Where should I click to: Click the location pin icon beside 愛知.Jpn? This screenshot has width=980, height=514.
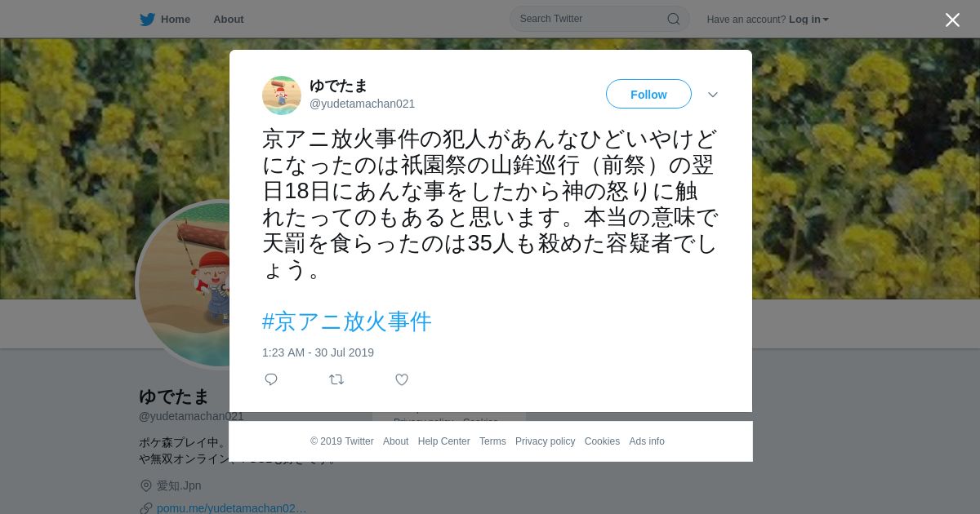146,485
